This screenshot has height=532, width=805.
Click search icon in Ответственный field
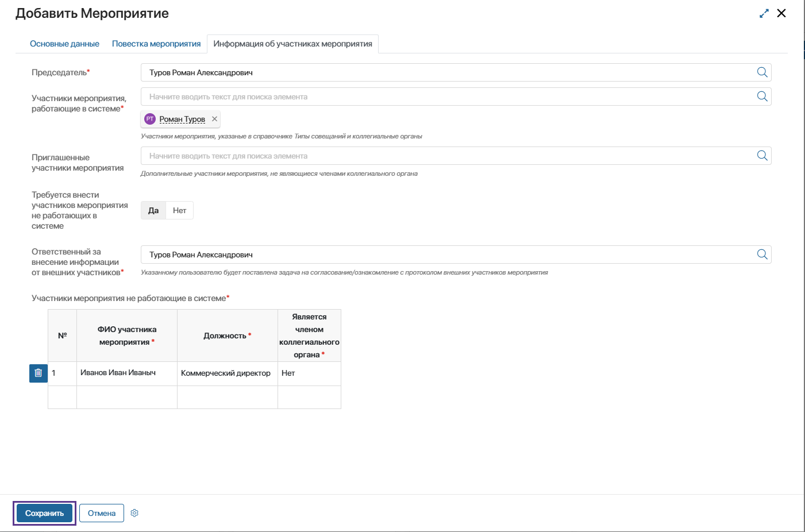[x=762, y=255]
